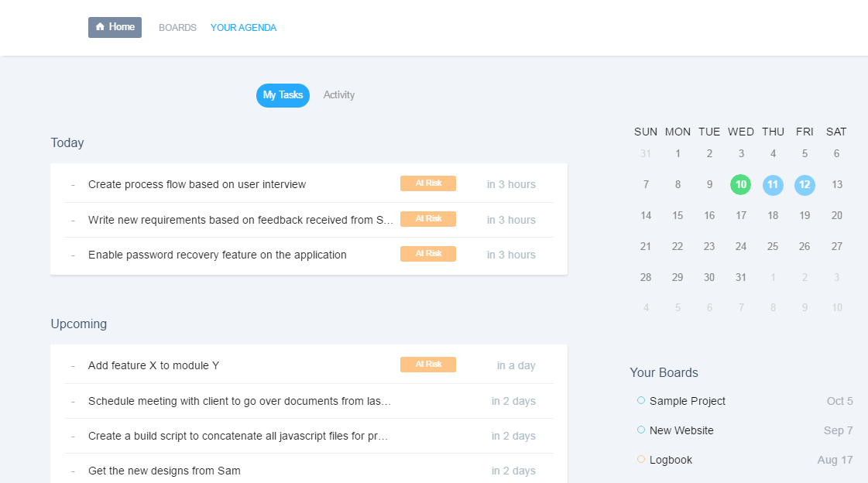Switch to the Activity tab
The image size is (868, 483).
pyautogui.click(x=339, y=95)
